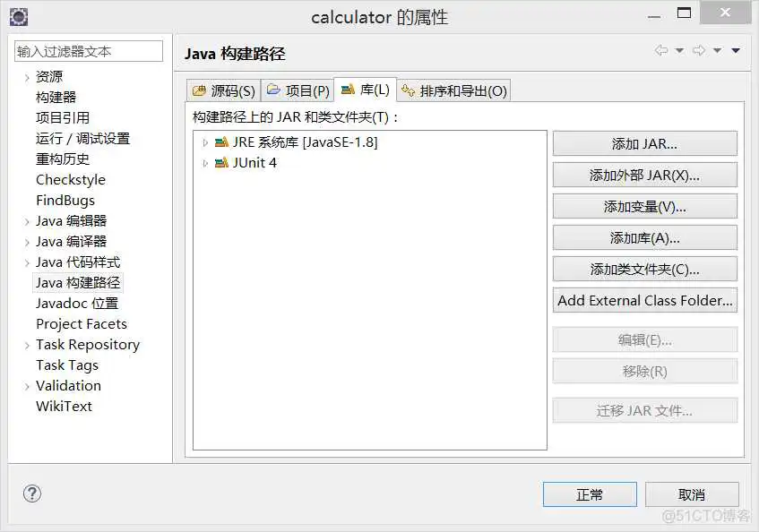Click the package icon on the 源码 tab
This screenshot has width=759, height=532.
pos(201,90)
